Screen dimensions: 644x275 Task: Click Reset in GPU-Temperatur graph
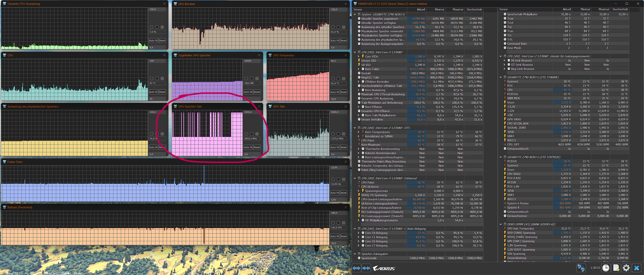pyautogui.click(x=343, y=92)
